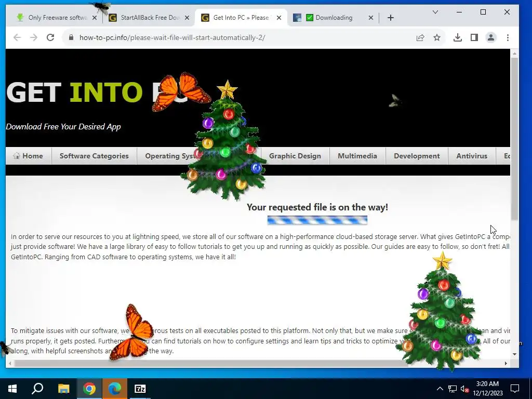Show hidden system tray icons
532x399 pixels.
(440, 389)
